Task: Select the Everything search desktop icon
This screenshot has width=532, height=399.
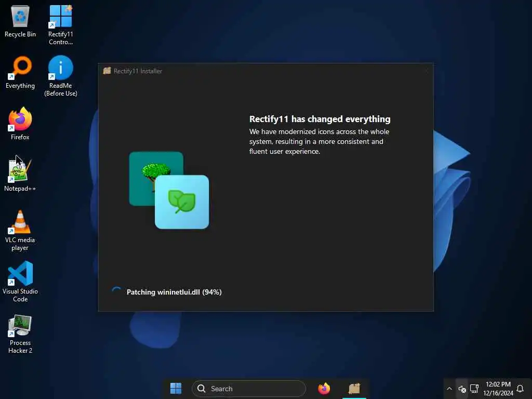Action: tap(20, 73)
